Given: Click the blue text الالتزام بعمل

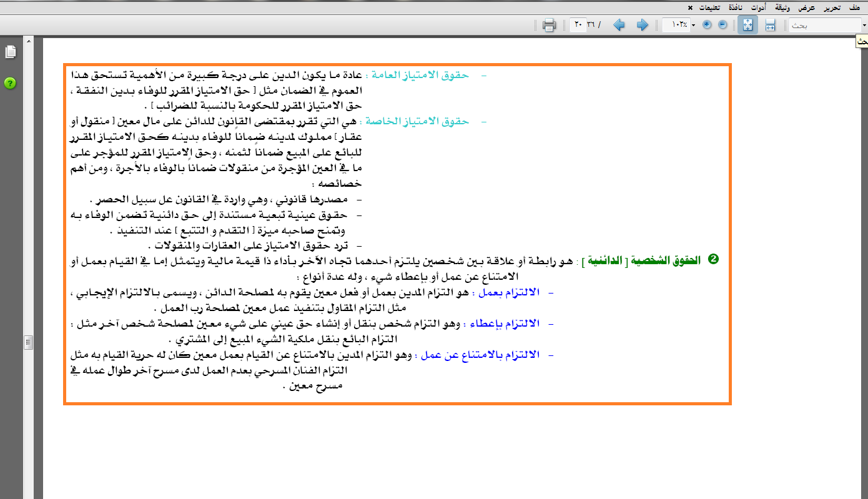Looking at the screenshot, I should [508, 292].
